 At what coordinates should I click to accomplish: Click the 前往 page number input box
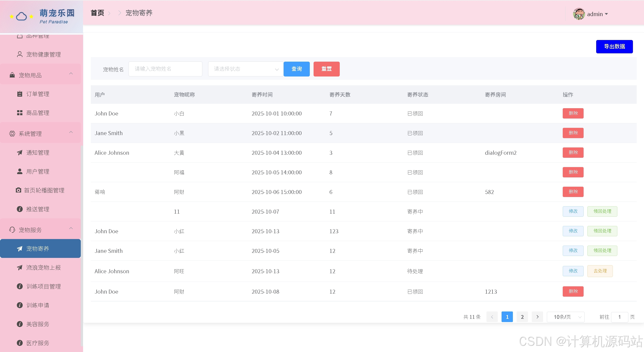(x=619, y=317)
